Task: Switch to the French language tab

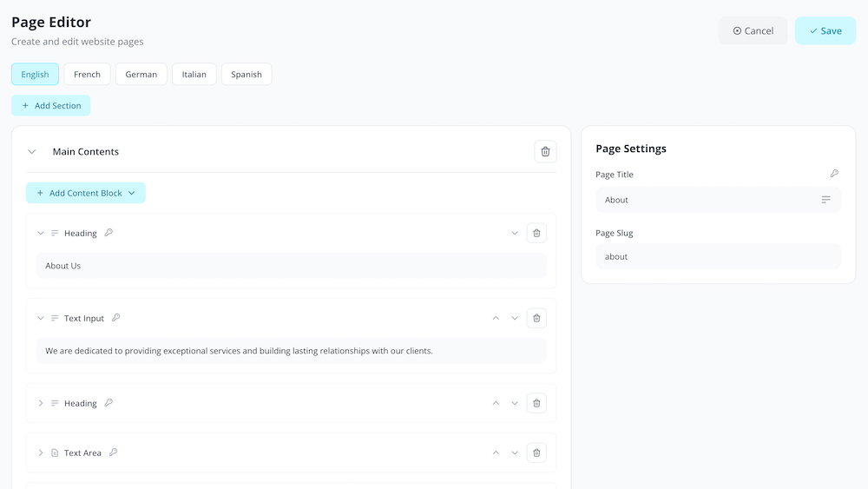Action: point(87,74)
